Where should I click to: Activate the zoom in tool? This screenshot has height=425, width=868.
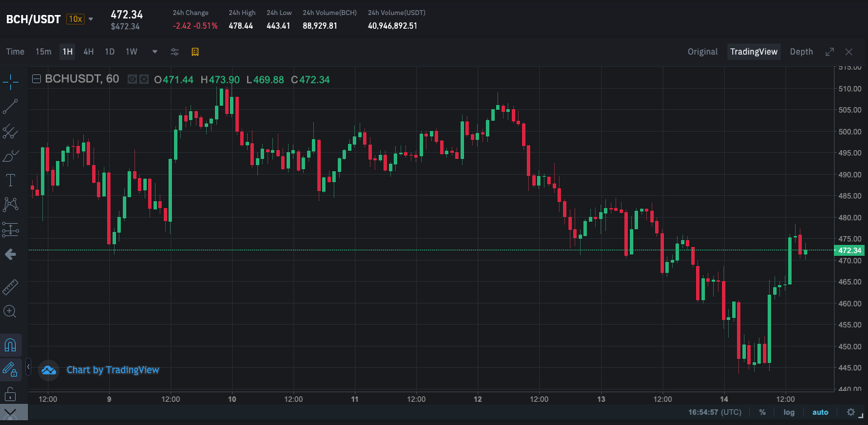click(10, 311)
